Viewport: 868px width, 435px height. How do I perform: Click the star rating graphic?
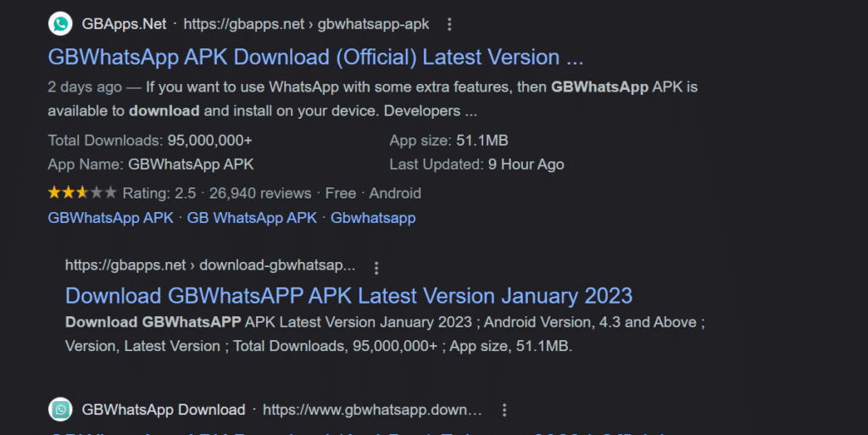click(x=82, y=192)
